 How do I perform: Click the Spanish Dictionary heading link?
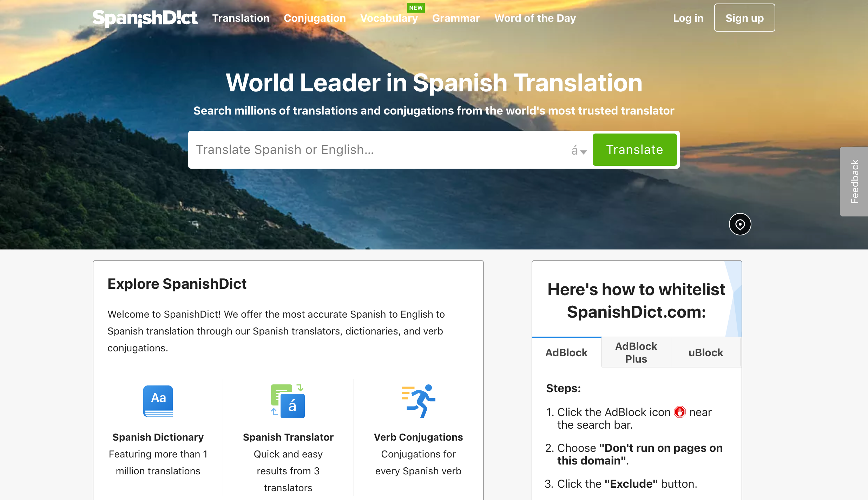(158, 437)
